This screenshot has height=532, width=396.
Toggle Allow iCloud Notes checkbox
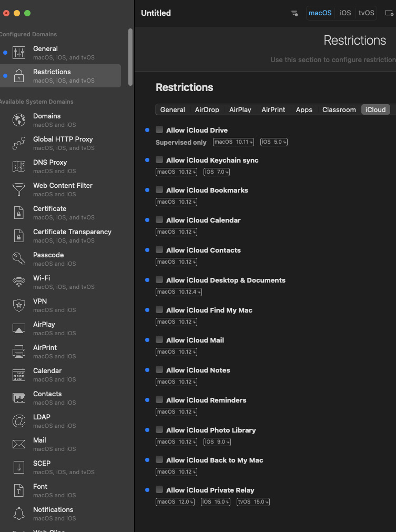click(159, 369)
